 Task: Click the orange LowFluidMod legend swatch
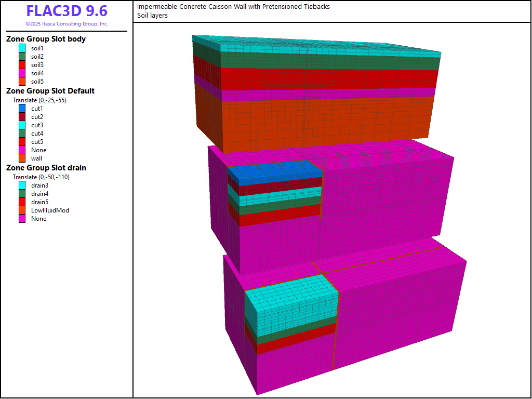(22, 210)
